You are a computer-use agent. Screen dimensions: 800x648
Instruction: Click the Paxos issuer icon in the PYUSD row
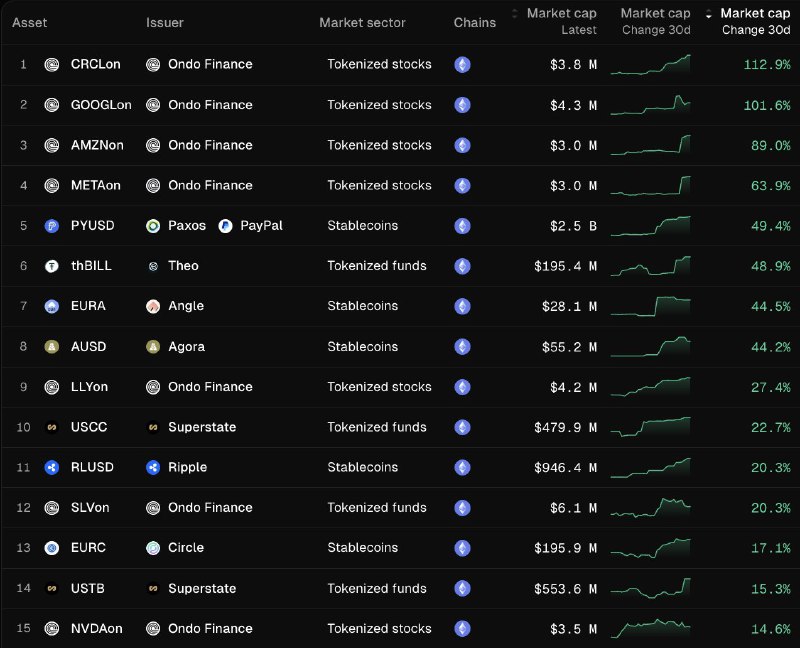pos(152,226)
